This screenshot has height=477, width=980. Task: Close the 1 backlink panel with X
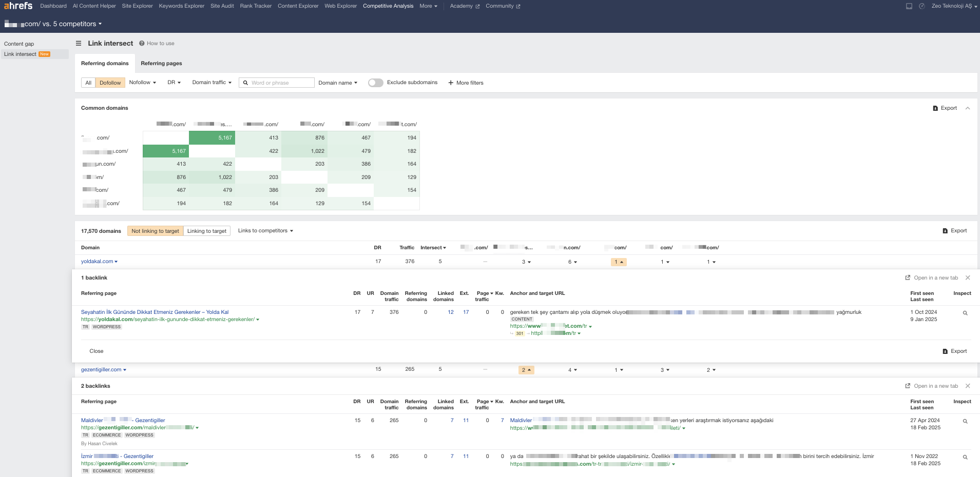pyautogui.click(x=968, y=277)
